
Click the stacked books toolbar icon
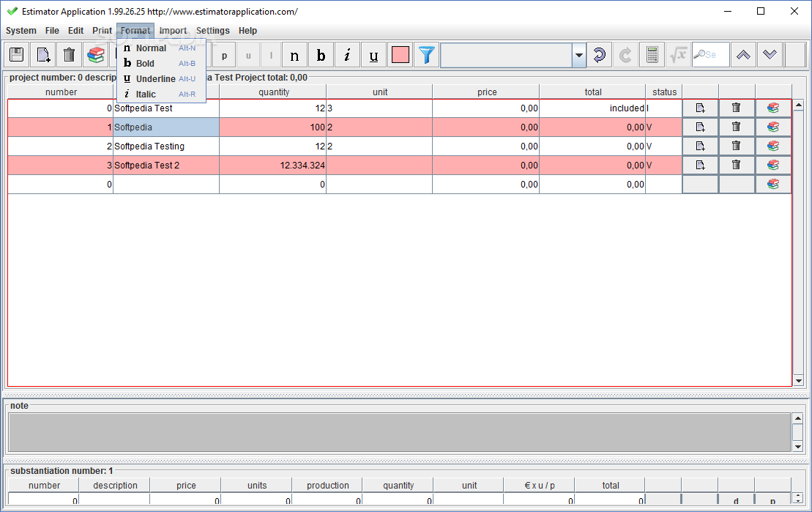click(96, 55)
